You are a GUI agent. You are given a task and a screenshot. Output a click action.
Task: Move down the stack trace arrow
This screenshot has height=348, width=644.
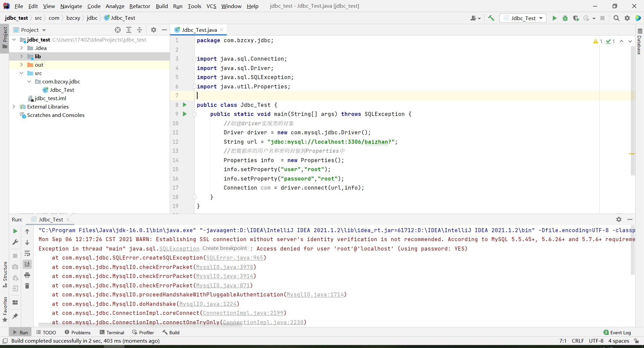click(x=27, y=242)
